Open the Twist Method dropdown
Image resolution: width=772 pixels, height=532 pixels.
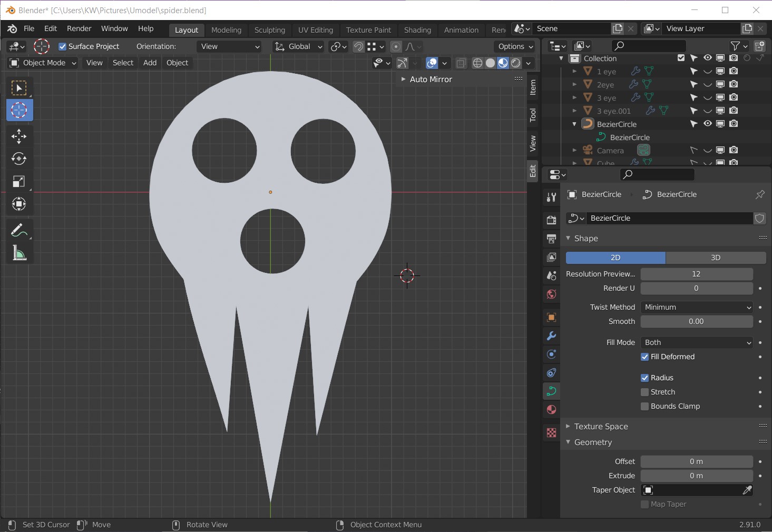click(697, 307)
